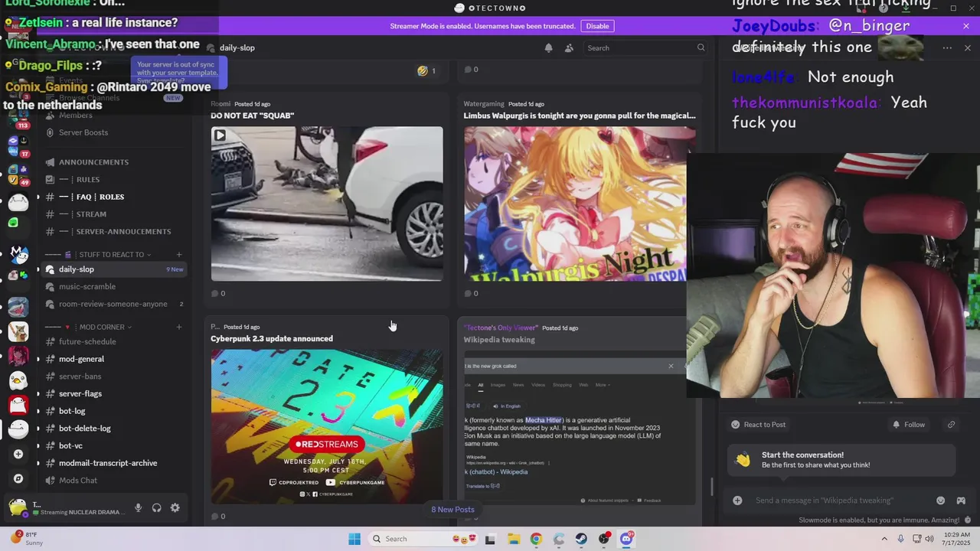Open the SERVER-ANNOUCEMENTS channel
980x551 pixels.
click(113, 231)
